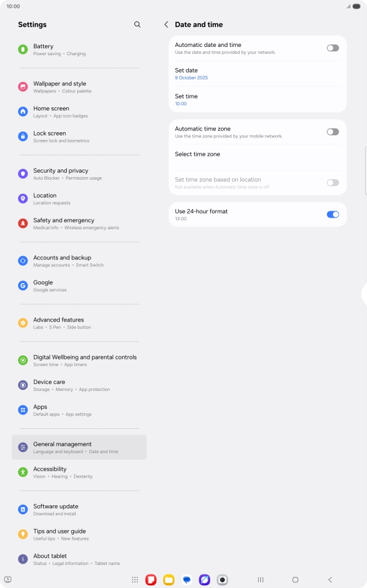Open Software update settings
Viewport: 367px width, 588px height.
point(79,510)
